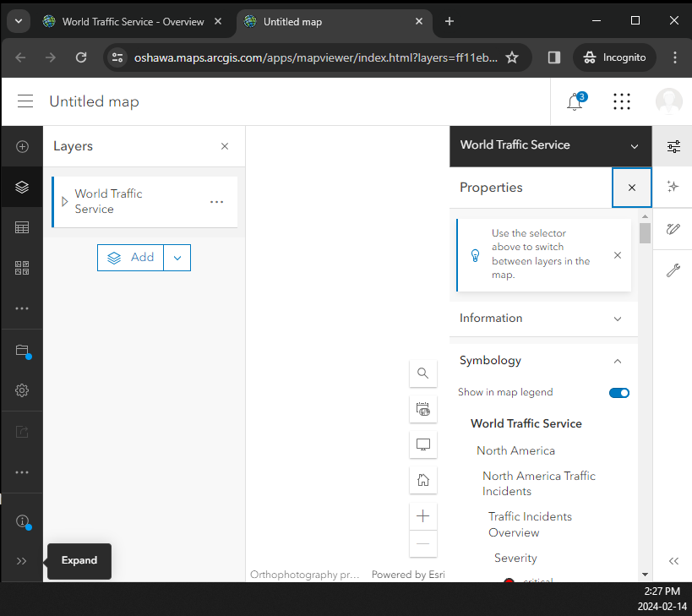Open the layer selector dropdown in the Properties header
692x616 pixels.
tap(635, 145)
